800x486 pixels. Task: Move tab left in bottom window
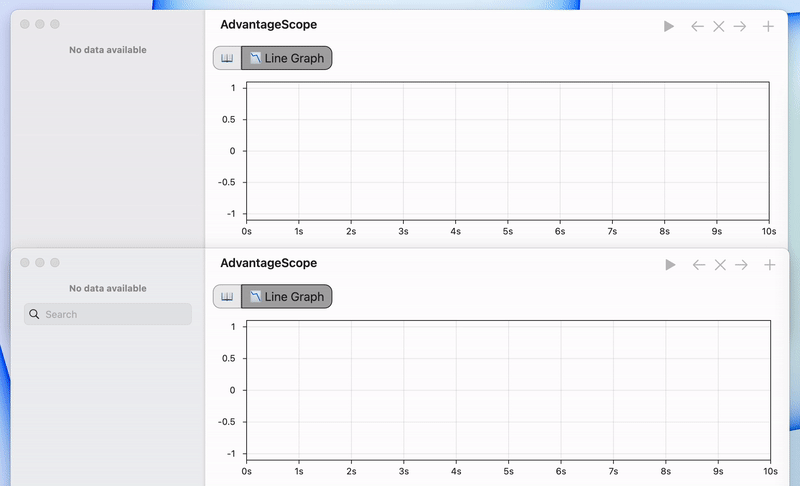pyautogui.click(x=698, y=265)
